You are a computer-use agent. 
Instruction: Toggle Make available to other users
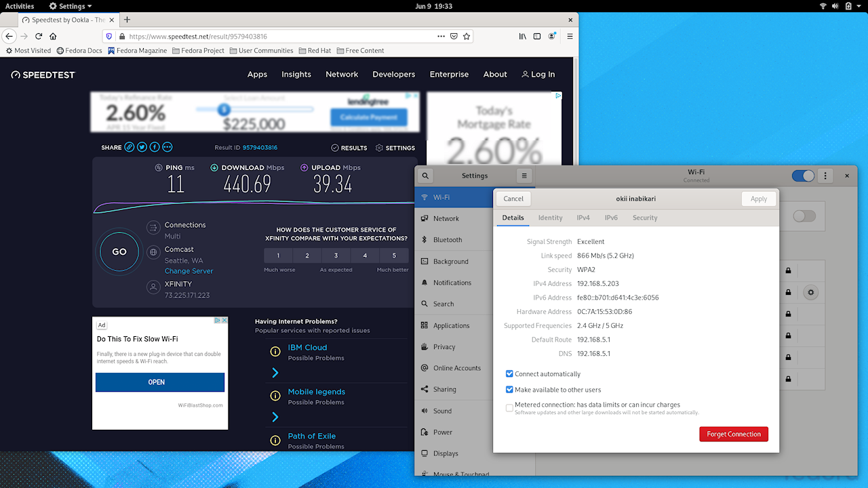tap(509, 390)
